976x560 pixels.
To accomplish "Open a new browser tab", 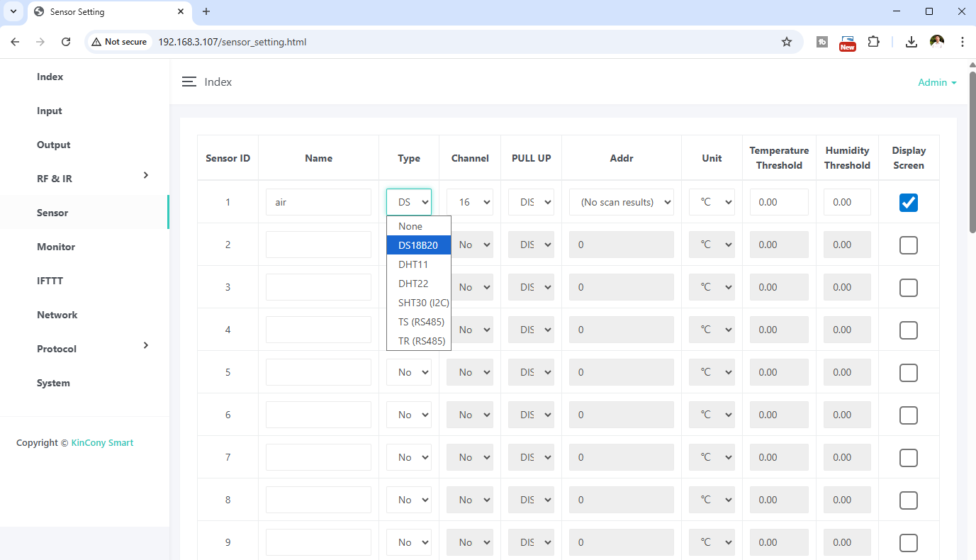I will click(x=206, y=11).
